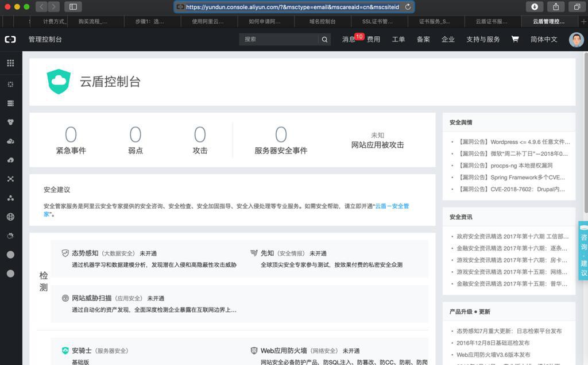Go forward with Safari forward arrow

[x=53, y=7]
